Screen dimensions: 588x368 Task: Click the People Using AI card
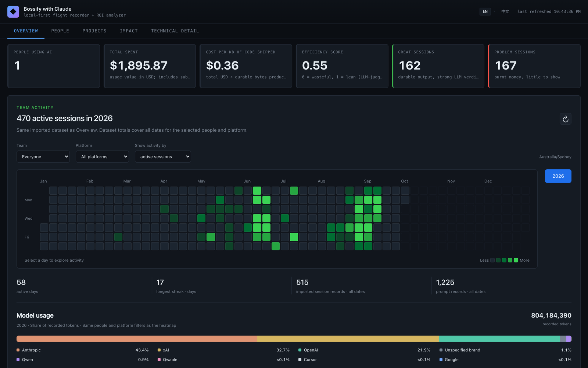coord(54,66)
